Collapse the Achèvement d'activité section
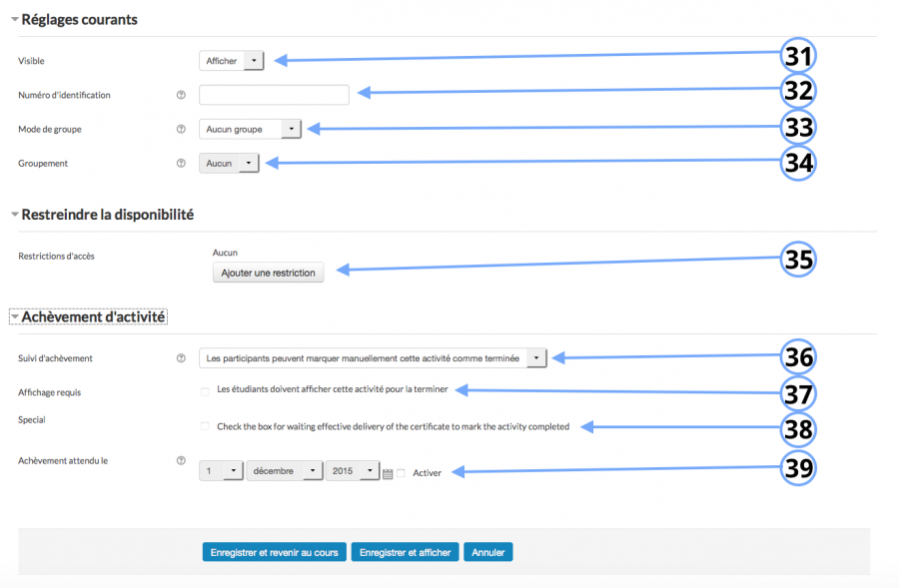 tap(14, 315)
